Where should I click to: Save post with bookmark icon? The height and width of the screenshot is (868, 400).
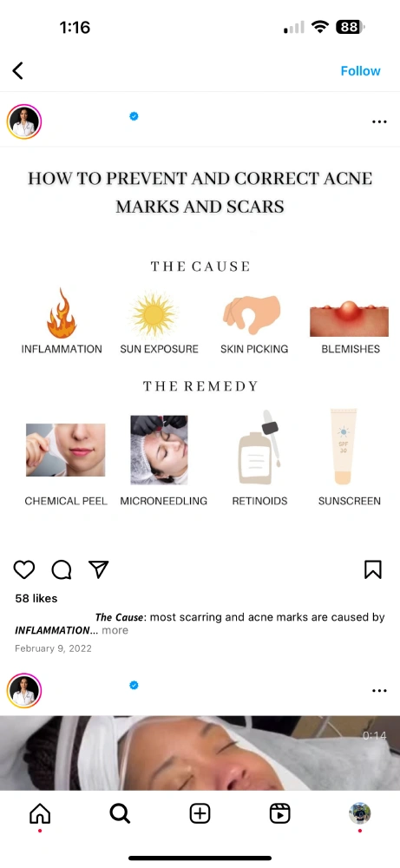(373, 569)
